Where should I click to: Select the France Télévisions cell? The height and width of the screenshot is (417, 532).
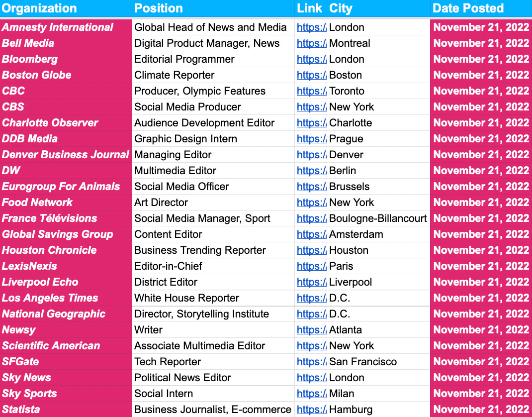[x=66, y=218]
